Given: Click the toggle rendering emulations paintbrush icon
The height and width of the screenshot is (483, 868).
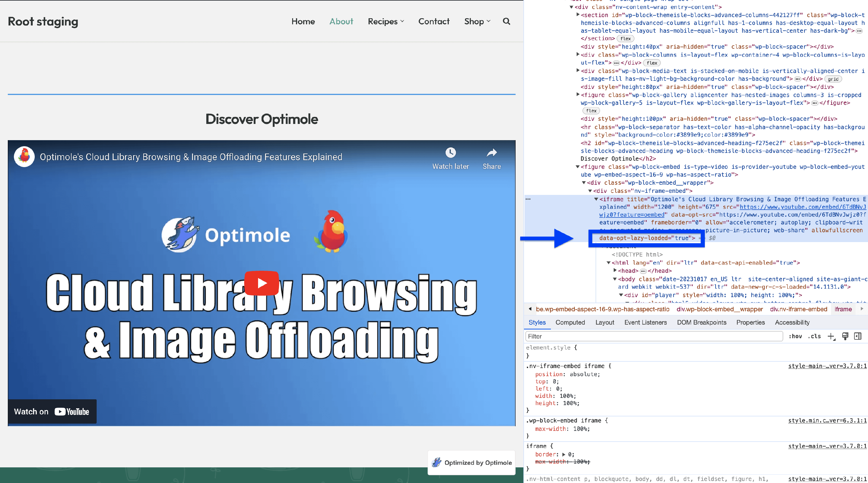Looking at the screenshot, I should point(845,336).
